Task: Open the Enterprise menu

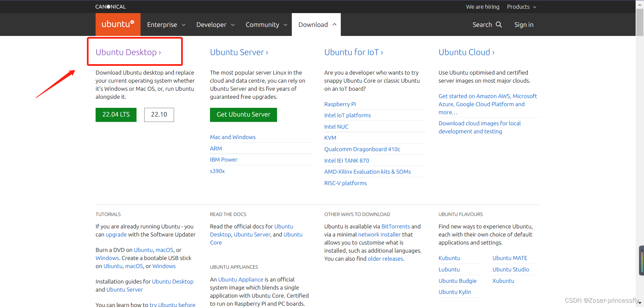Action: coord(162,25)
